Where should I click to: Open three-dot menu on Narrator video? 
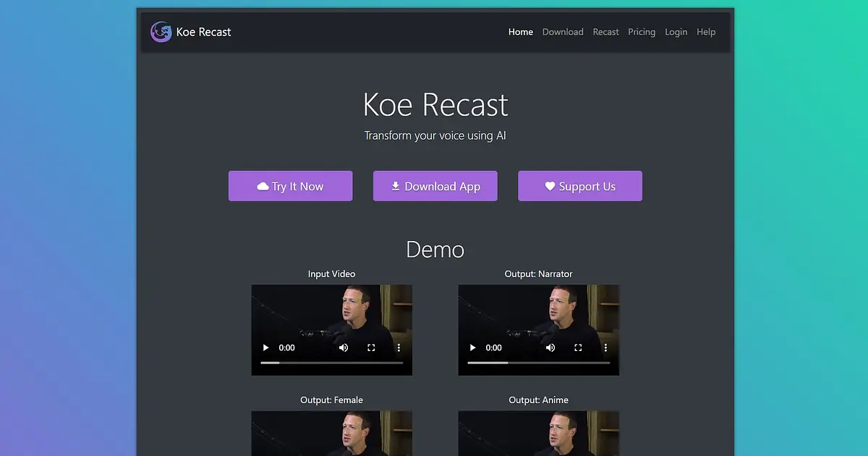click(605, 347)
